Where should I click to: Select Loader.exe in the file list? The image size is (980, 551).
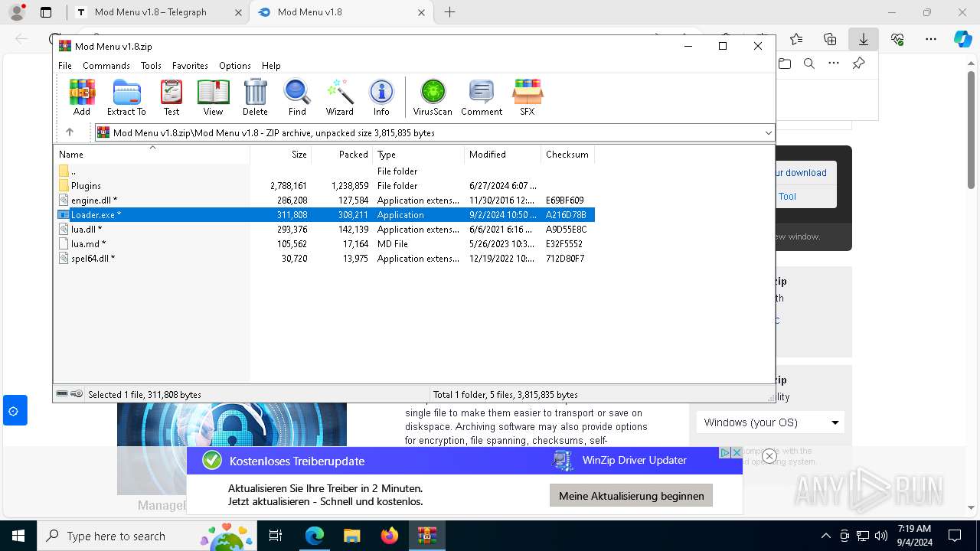[324, 215]
